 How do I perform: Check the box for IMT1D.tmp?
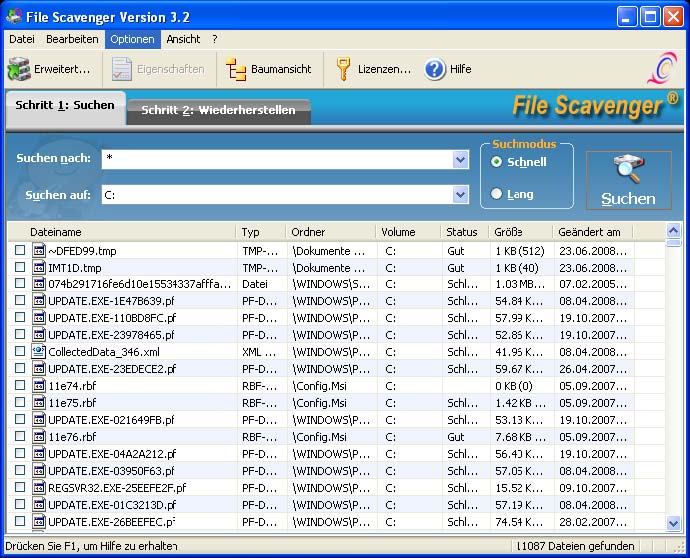(x=20, y=267)
